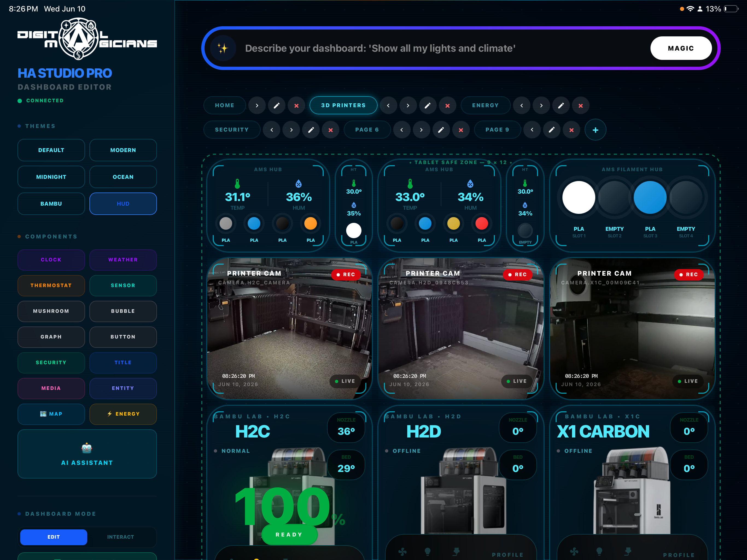This screenshot has width=747, height=560.
Task: Switch dashboard mode to EDIT
Action: pyautogui.click(x=54, y=537)
